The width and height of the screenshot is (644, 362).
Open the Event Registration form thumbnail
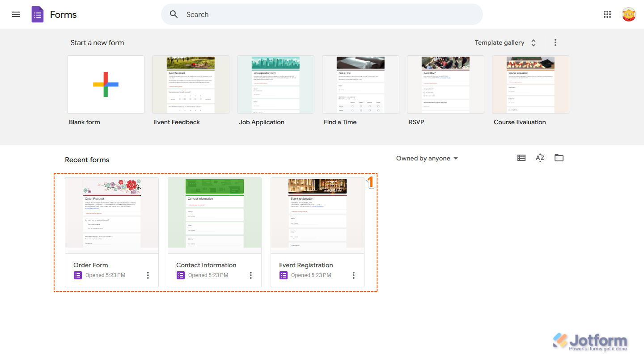click(317, 212)
